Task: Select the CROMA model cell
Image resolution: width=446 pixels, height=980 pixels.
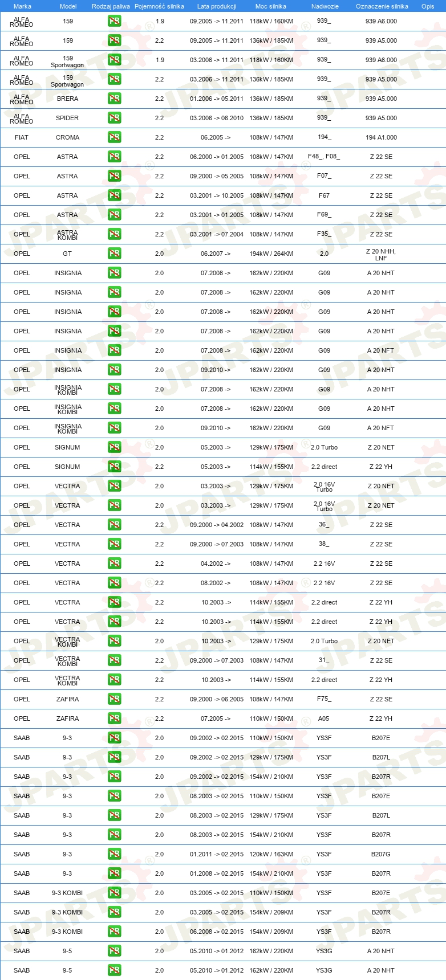Action: pos(67,137)
